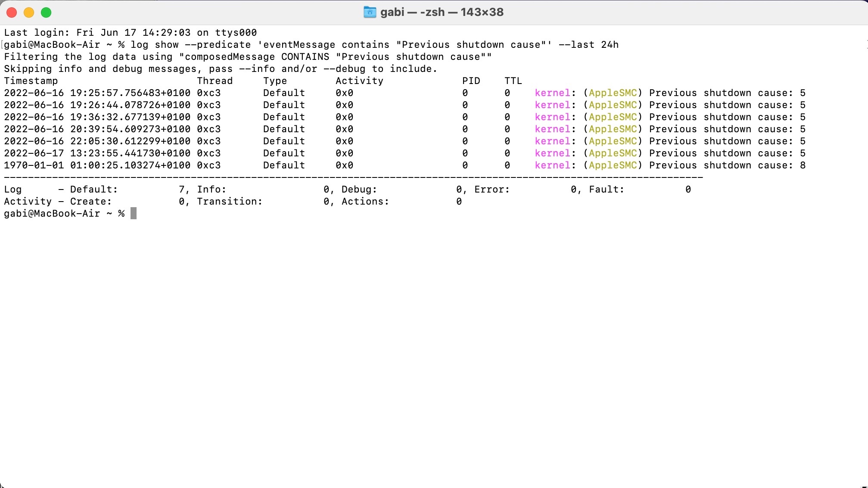Screen dimensions: 868x488
Task: Click the 'Timestamp' column header text
Action: click(31, 81)
